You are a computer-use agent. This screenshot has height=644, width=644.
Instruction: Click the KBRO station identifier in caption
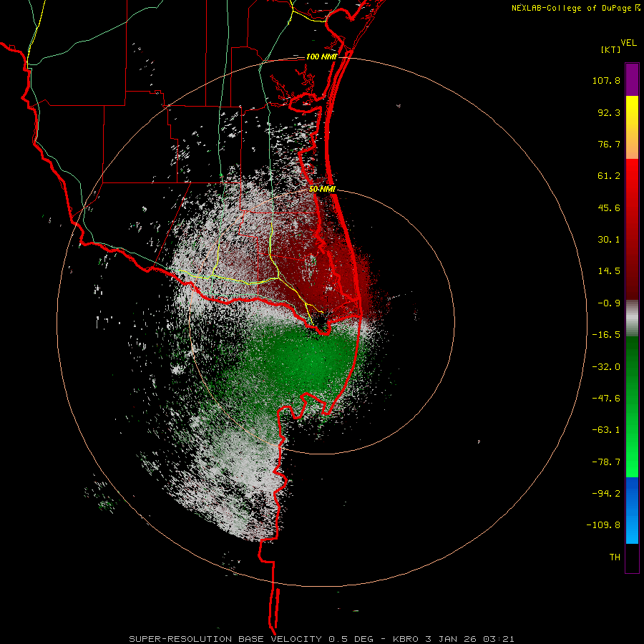(406, 639)
